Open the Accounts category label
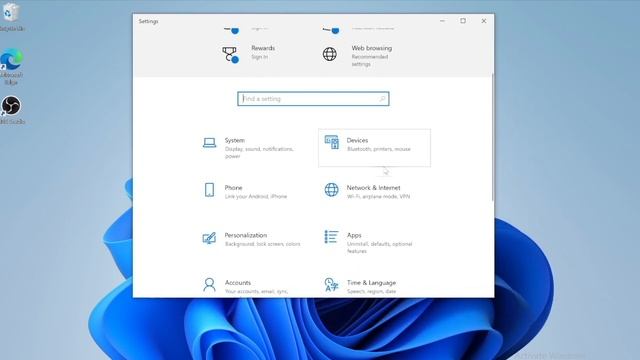 (238, 283)
